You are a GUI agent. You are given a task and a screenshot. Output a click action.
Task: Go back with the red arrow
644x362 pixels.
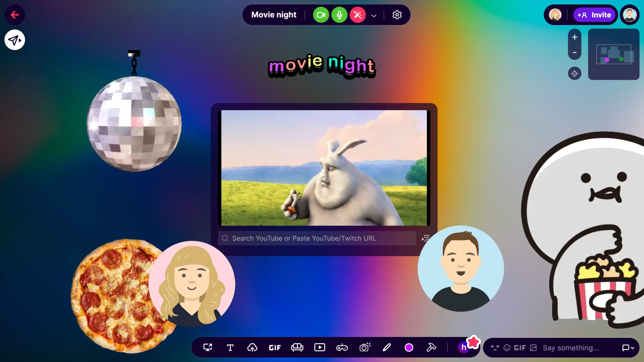point(15,15)
